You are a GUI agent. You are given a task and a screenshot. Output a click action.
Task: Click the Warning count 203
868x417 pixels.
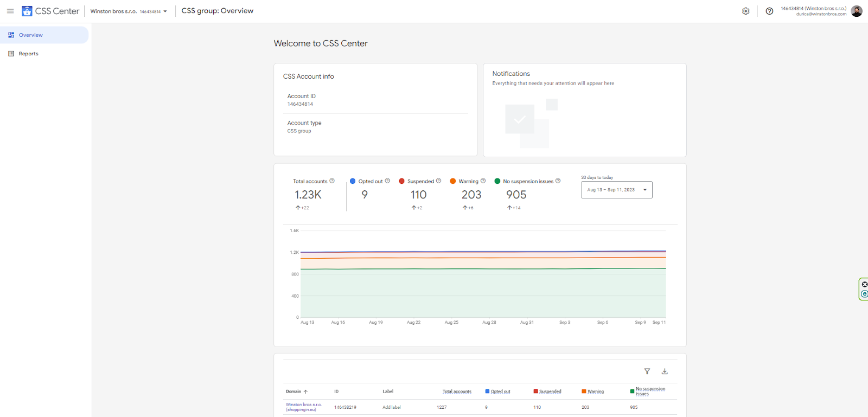tap(471, 195)
